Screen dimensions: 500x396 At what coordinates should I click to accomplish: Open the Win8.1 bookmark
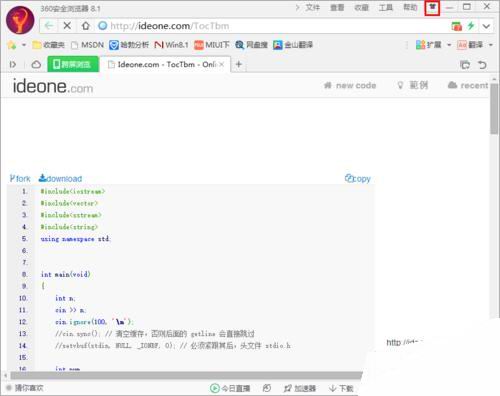172,45
